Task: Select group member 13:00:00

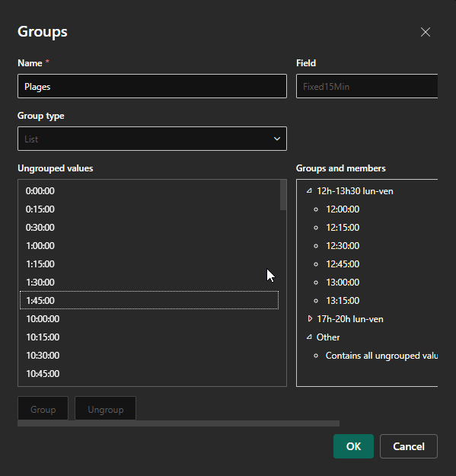Action: tap(343, 283)
